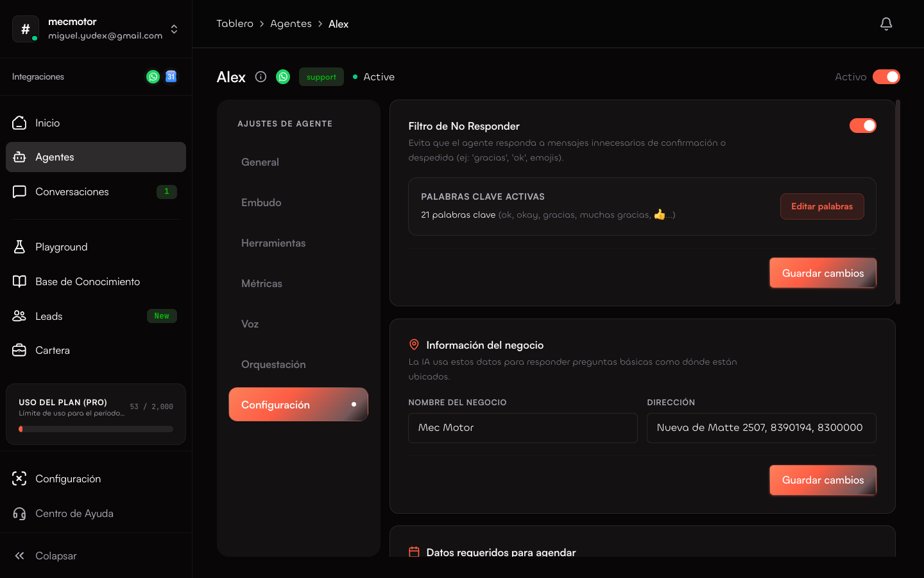Viewport: 924px width, 578px height.
Task: Click the Conversaciones chat bubble icon
Action: (x=19, y=191)
